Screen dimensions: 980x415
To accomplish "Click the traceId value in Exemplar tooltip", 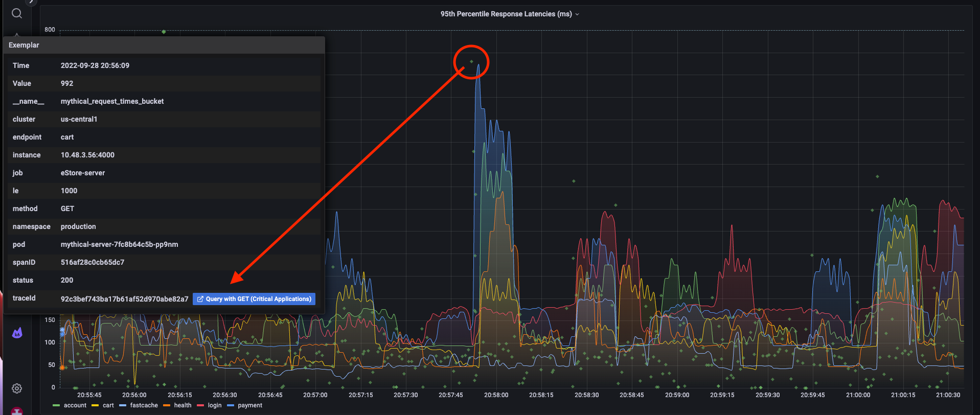I will [x=124, y=299].
